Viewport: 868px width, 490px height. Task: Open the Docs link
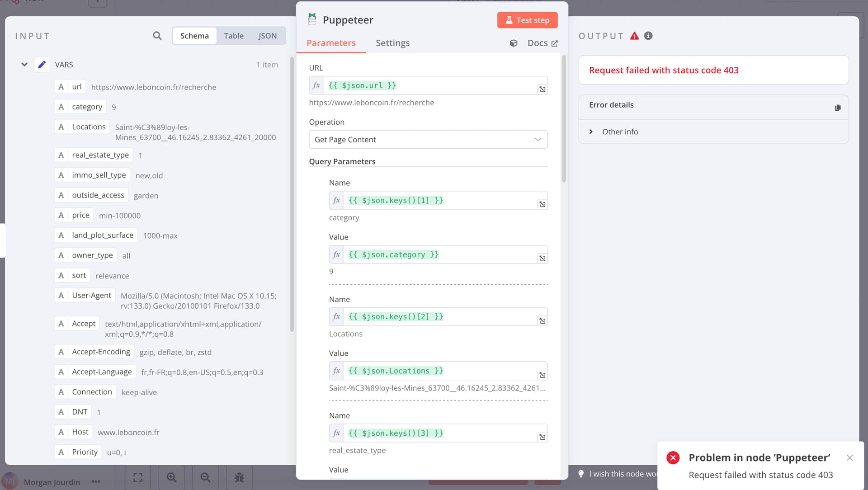click(x=542, y=43)
